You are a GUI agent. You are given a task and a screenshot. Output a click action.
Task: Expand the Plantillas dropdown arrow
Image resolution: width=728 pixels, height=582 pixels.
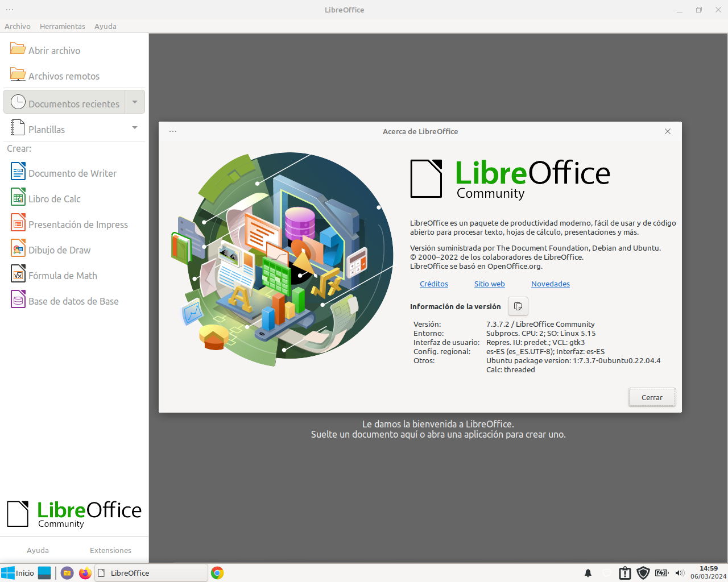pos(135,128)
